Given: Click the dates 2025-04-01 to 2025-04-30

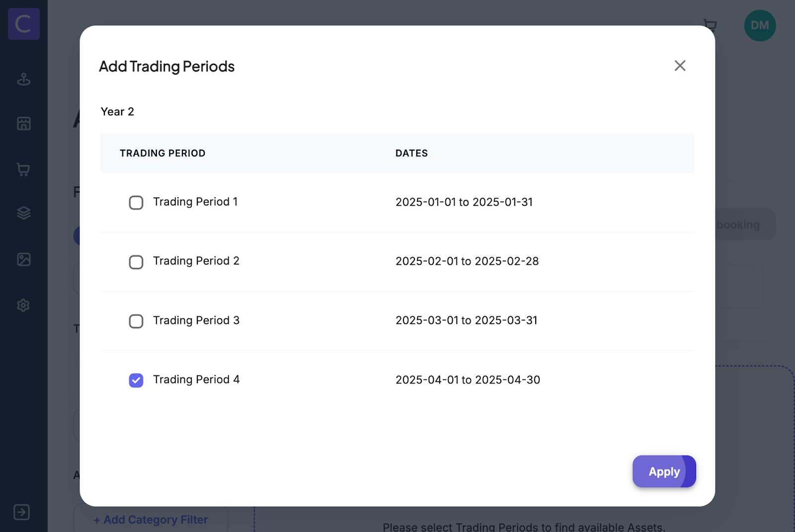Looking at the screenshot, I should (x=468, y=380).
